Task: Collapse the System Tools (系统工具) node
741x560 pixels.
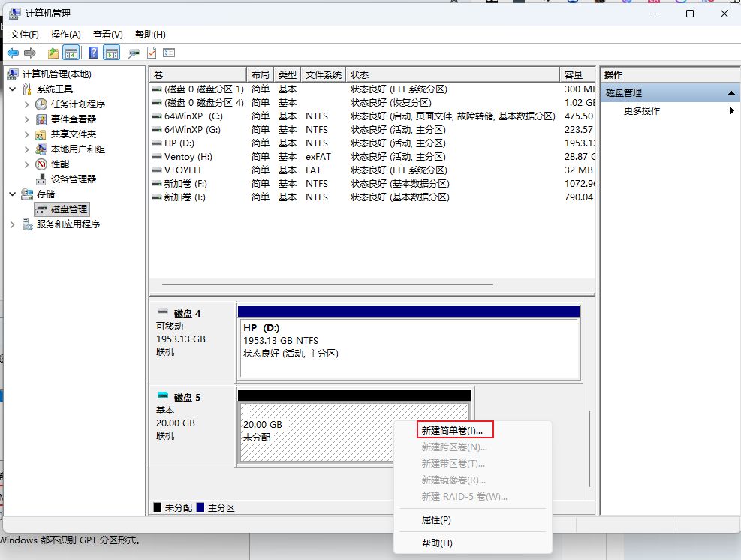Action: (14, 89)
